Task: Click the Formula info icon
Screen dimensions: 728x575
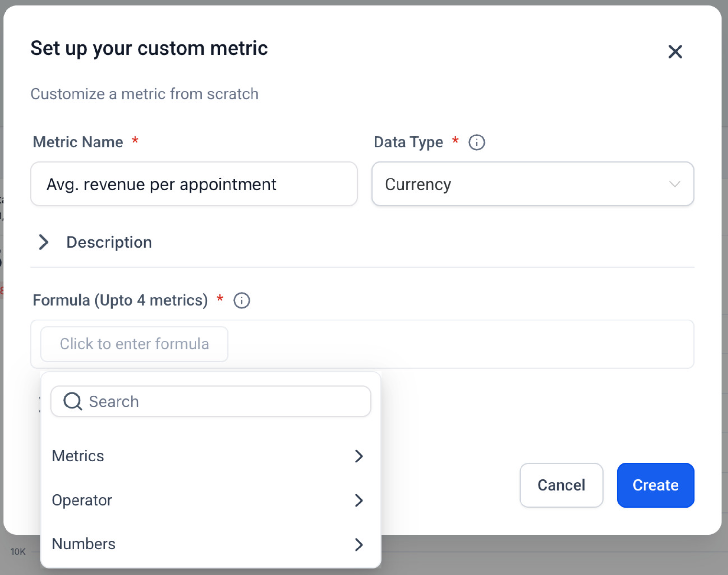Action: 241,300
